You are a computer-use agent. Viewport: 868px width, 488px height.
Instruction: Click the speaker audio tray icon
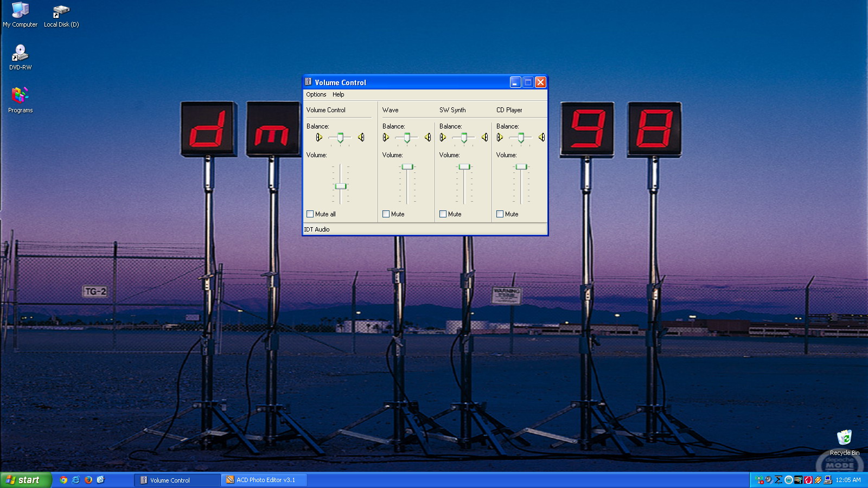pos(769,480)
